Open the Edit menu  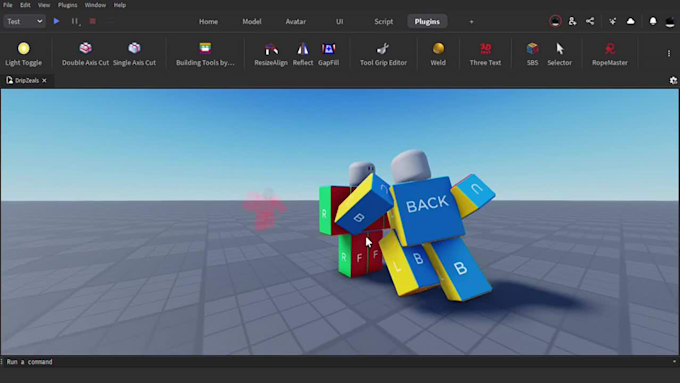(25, 5)
